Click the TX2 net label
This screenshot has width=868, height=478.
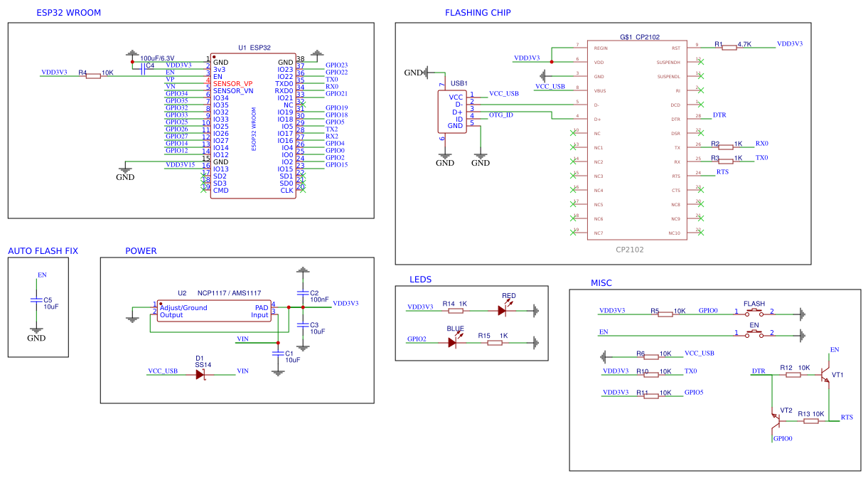click(x=331, y=129)
